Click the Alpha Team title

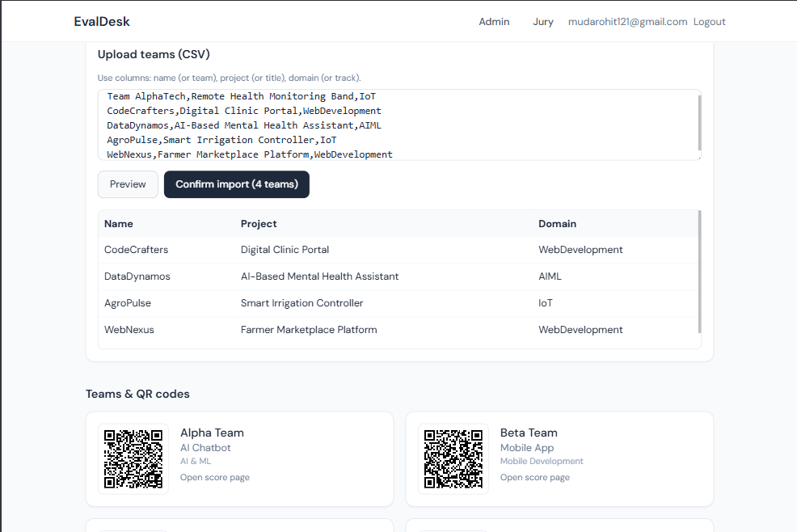(212, 433)
